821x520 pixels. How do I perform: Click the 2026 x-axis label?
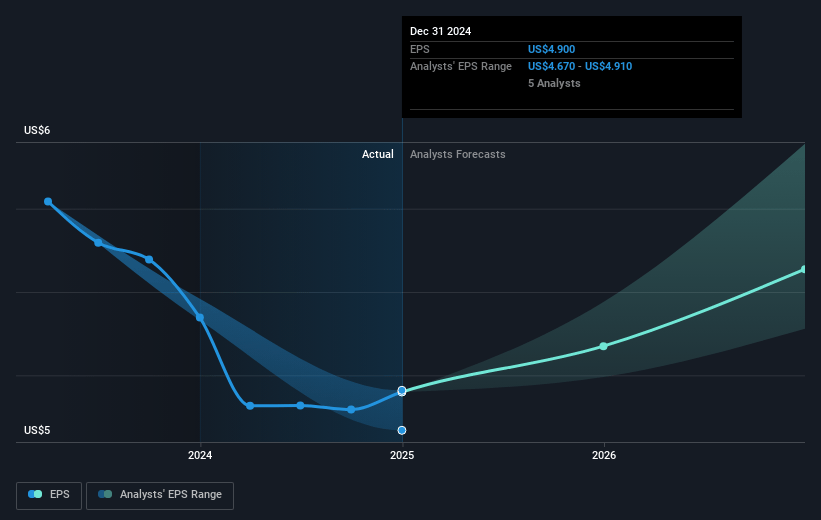coord(604,456)
